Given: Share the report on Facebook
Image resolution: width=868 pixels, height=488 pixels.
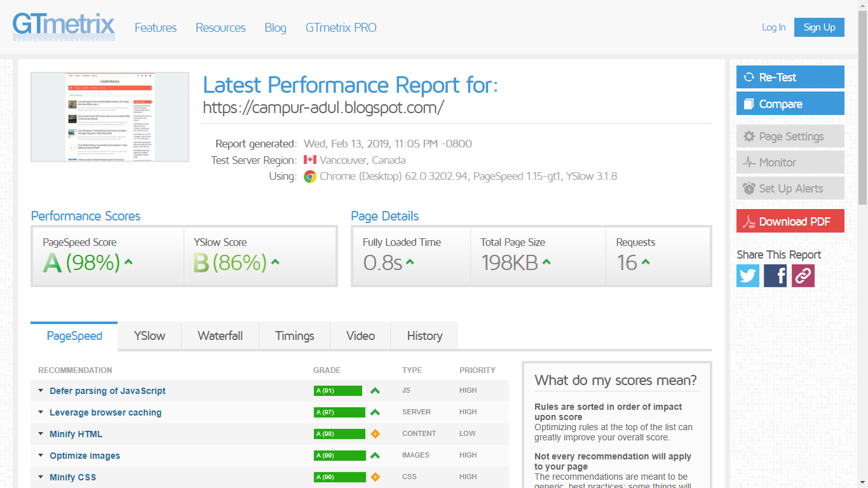Looking at the screenshot, I should [x=775, y=276].
